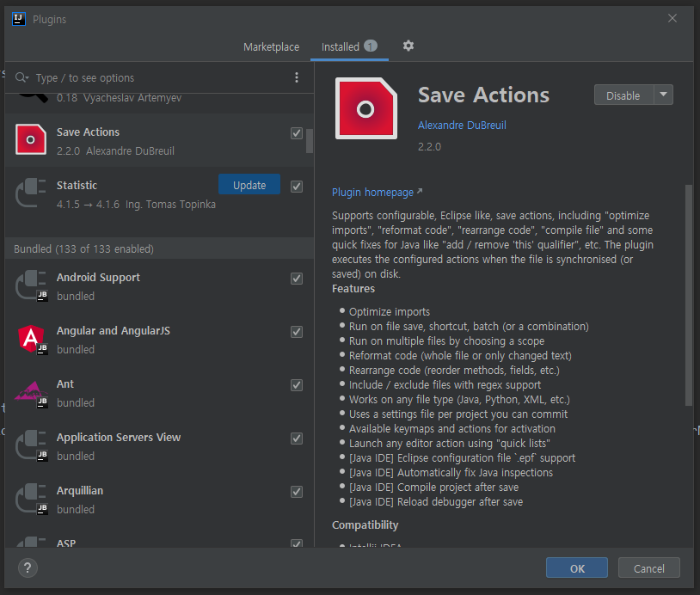Open help with the question mark button

28,567
